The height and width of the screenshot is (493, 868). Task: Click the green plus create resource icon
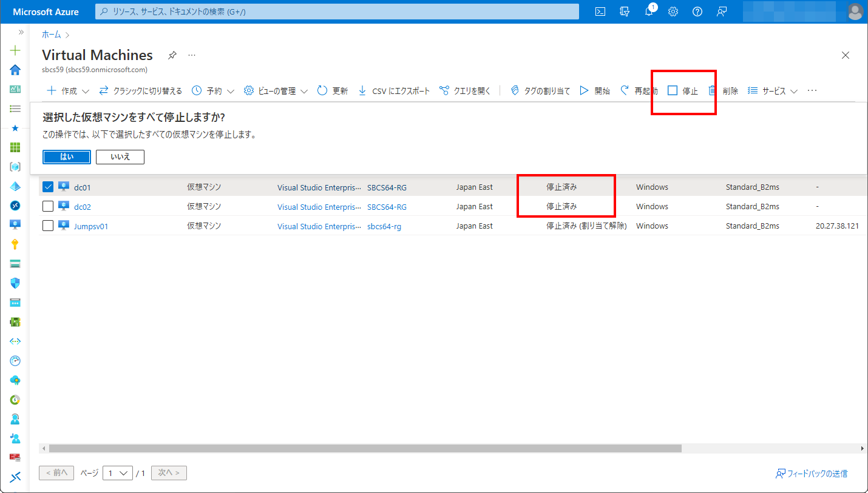pyautogui.click(x=15, y=51)
